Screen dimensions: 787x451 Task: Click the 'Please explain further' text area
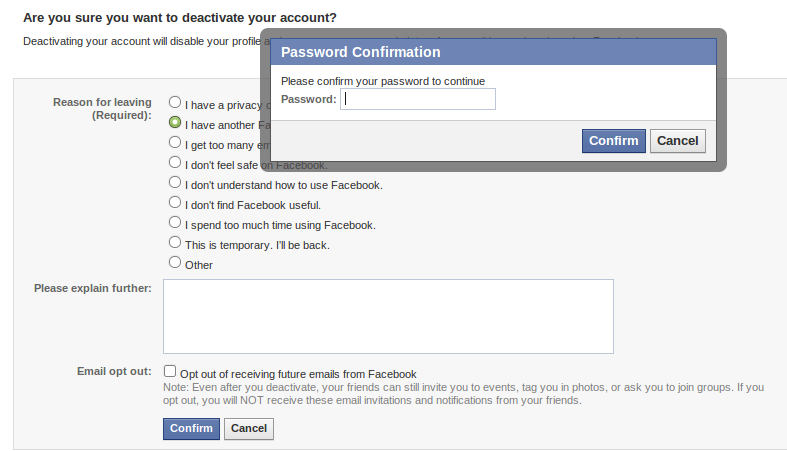click(x=388, y=316)
